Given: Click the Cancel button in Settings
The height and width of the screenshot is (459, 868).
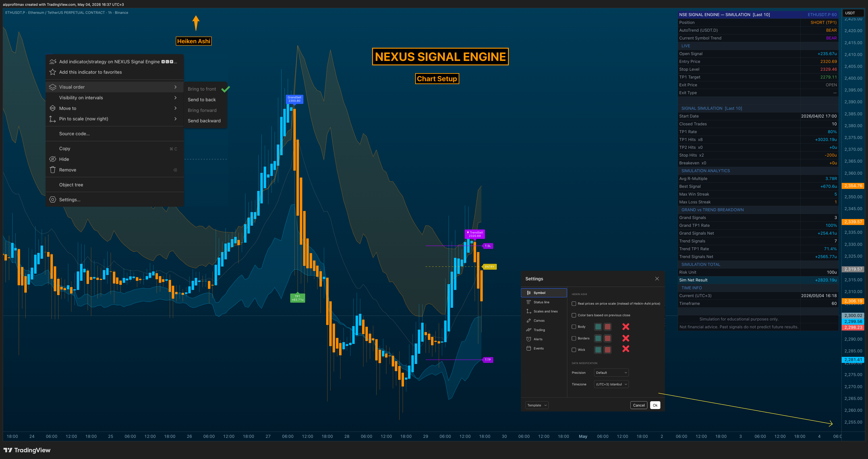Looking at the screenshot, I should point(638,405).
